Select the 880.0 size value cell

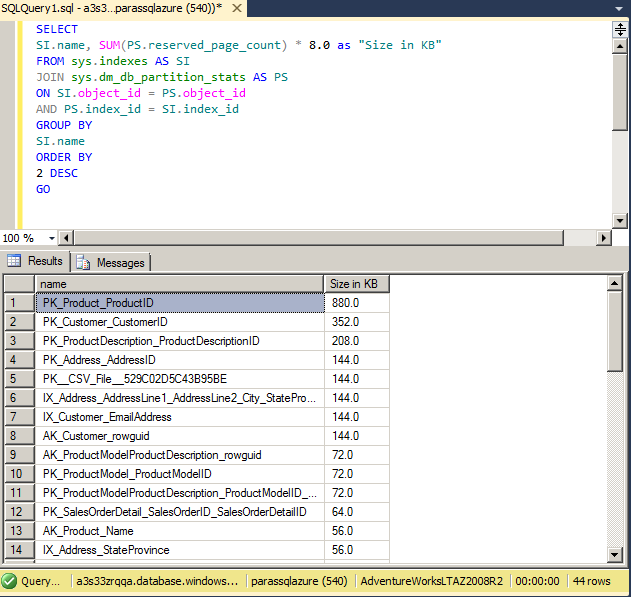pos(357,303)
